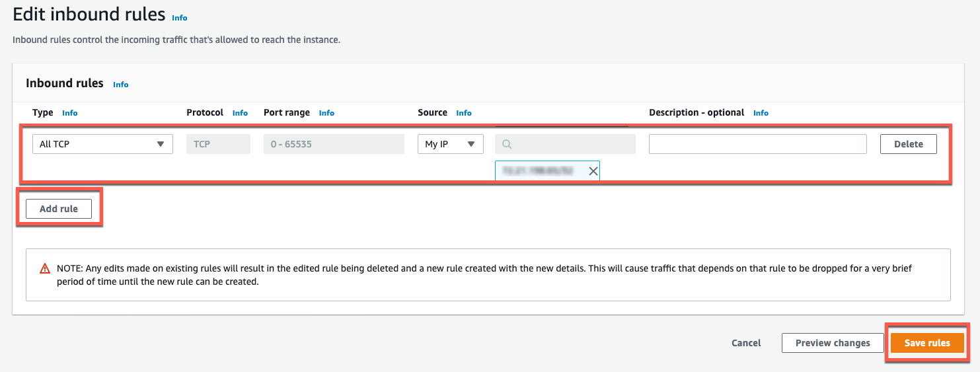
Task: Remove the IP address chip with X
Action: [x=593, y=171]
